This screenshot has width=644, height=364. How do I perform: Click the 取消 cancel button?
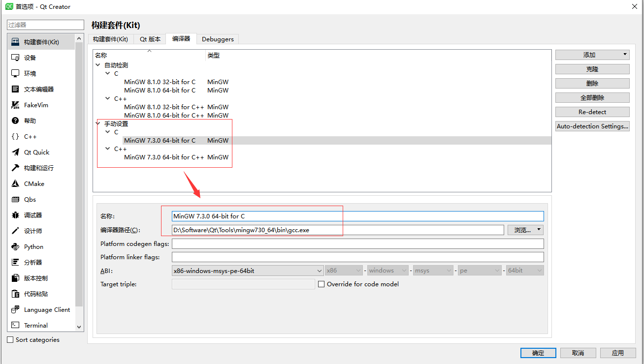tap(578, 353)
